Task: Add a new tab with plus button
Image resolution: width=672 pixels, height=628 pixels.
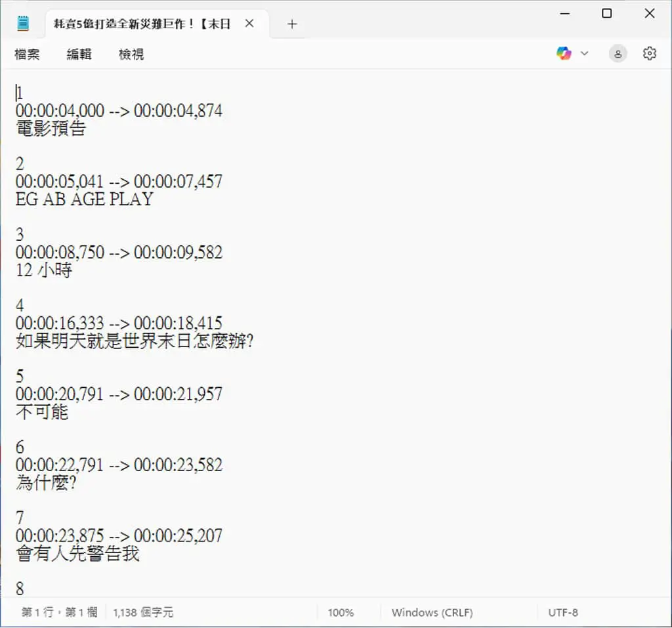Action: [292, 24]
